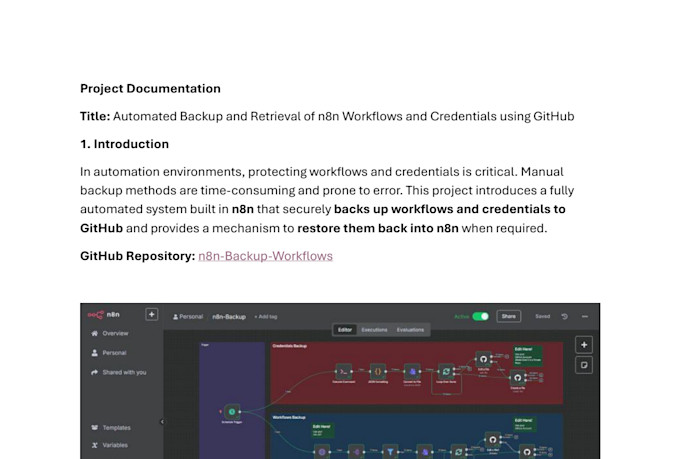Open Personal in the n8n sidebar

109,353
